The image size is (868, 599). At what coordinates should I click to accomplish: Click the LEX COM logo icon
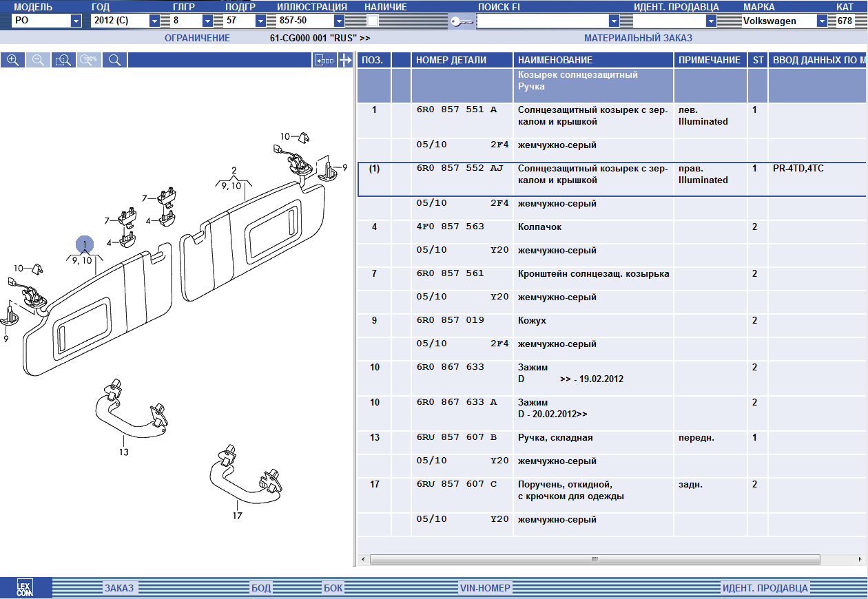coord(25,588)
